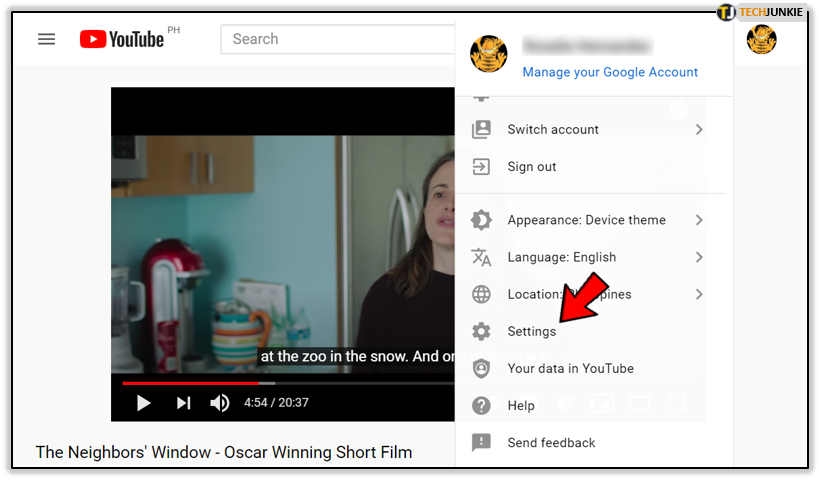Expand the Location chevron arrow
Viewport: 820px width, 480px height.
[699, 294]
